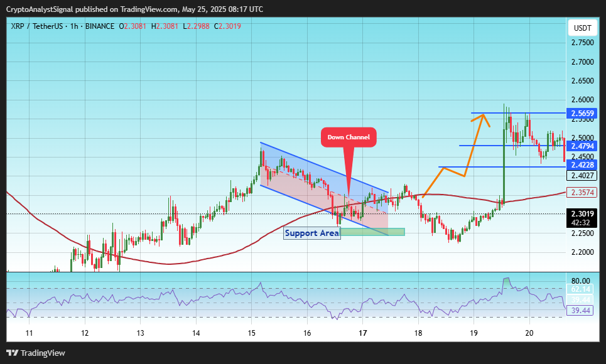Click the high value H2.3081
The image size is (606, 364).
165,26
